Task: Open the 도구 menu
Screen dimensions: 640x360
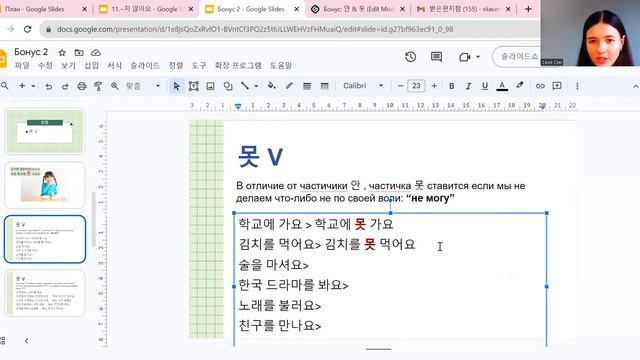Action: pos(199,65)
